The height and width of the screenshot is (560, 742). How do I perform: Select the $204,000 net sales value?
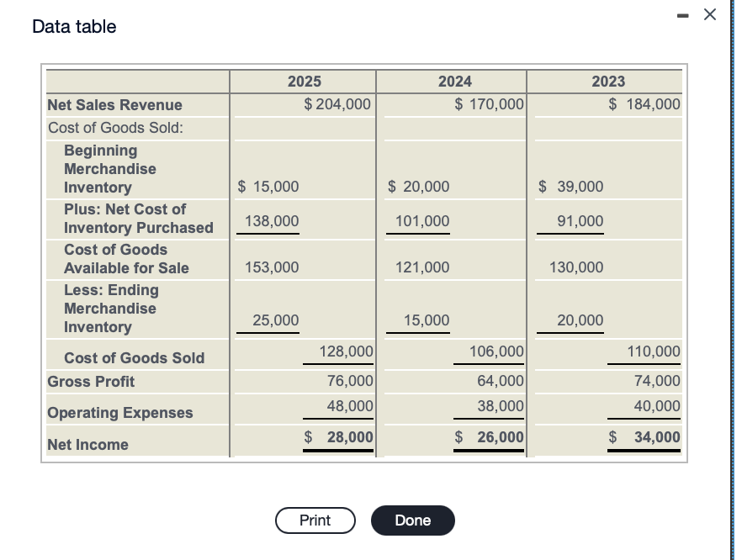(x=337, y=104)
